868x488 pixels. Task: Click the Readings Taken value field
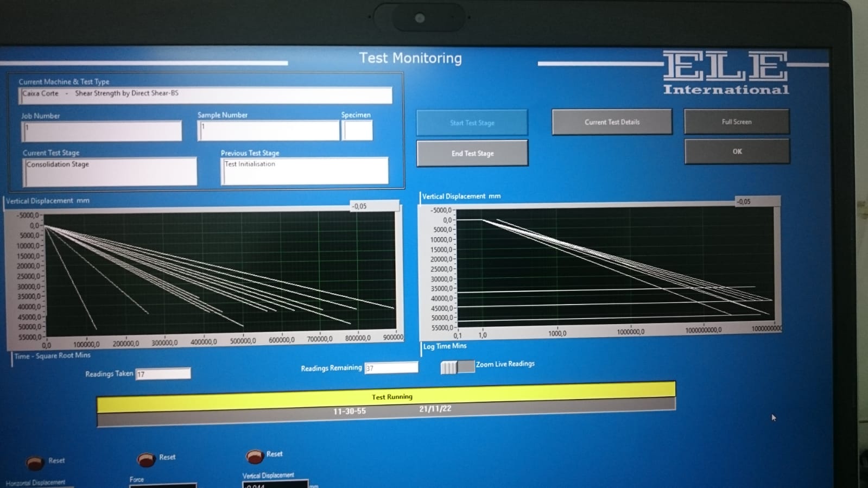click(163, 373)
